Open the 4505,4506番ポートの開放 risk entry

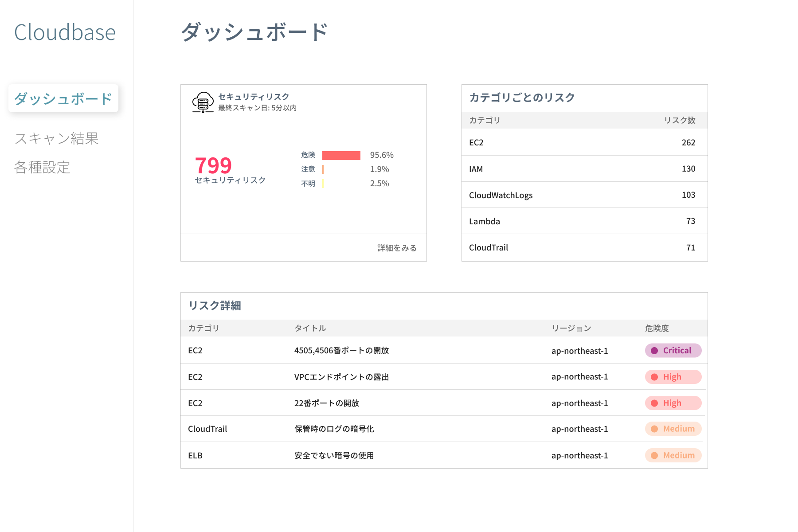(x=341, y=351)
